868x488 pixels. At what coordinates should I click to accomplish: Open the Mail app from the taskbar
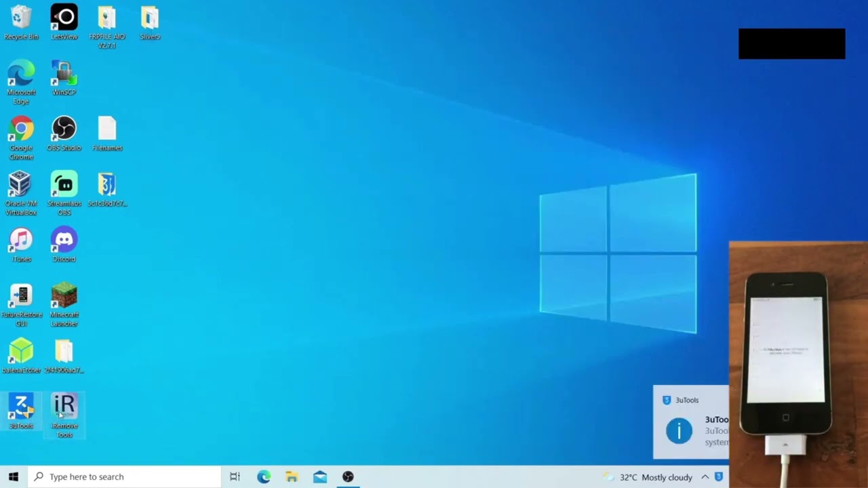point(320,476)
